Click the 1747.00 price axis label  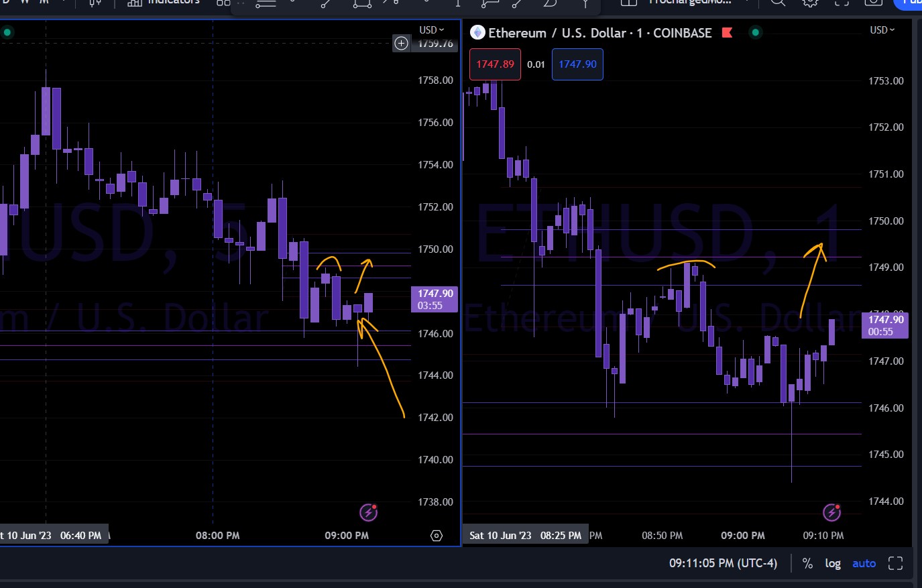pyautogui.click(x=886, y=361)
